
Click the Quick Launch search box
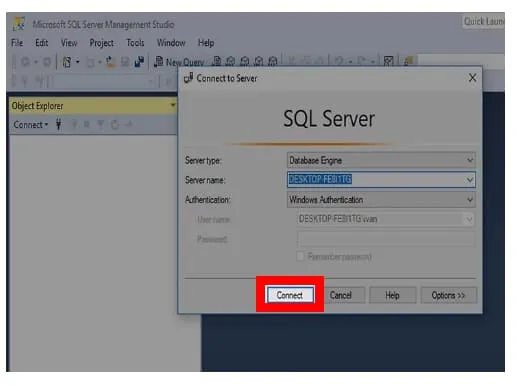click(483, 21)
